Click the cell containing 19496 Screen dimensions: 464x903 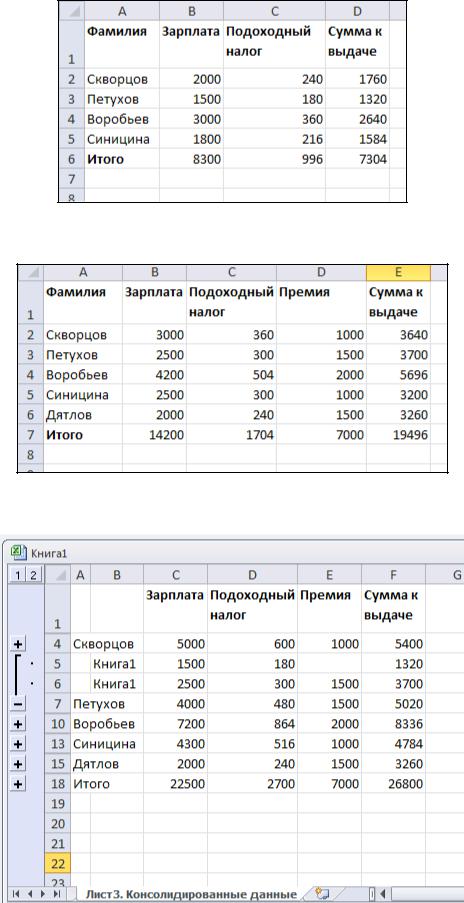[x=398, y=435]
